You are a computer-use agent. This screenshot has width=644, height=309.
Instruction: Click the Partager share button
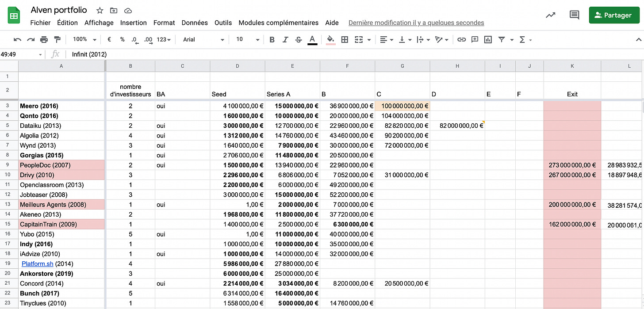[614, 15]
